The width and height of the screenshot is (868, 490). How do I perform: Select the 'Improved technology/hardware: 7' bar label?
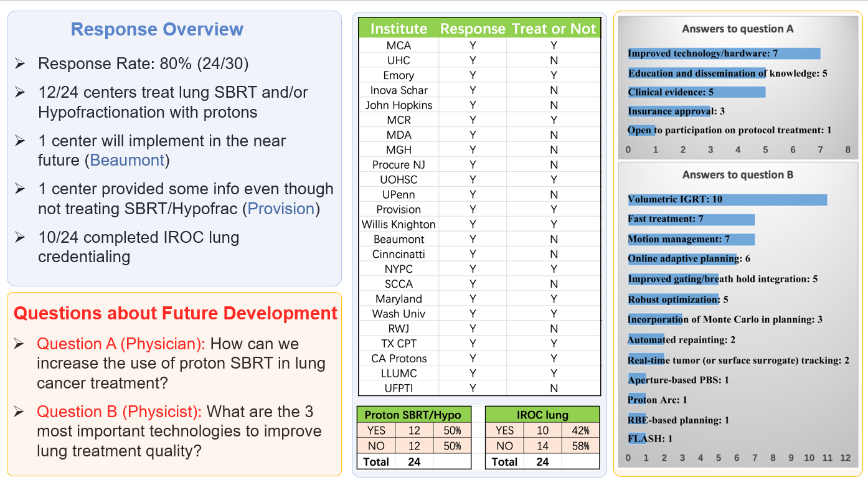[x=703, y=54]
